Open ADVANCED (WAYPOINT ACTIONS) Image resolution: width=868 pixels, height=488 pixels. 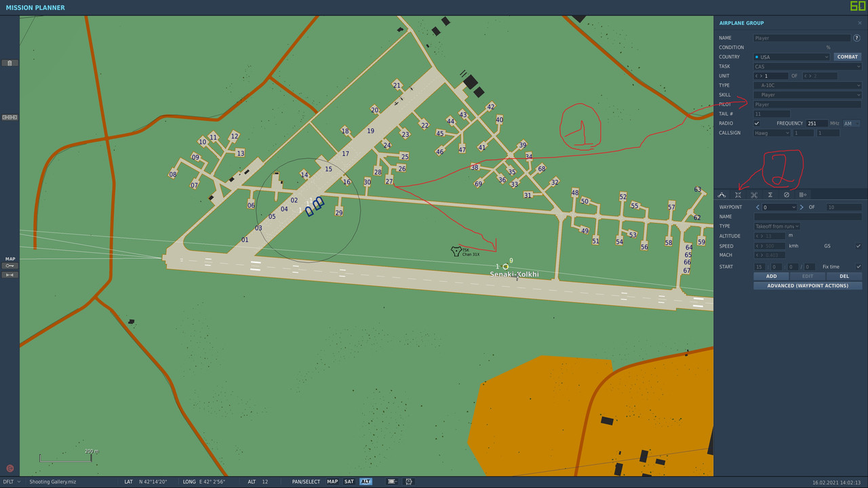click(x=808, y=286)
